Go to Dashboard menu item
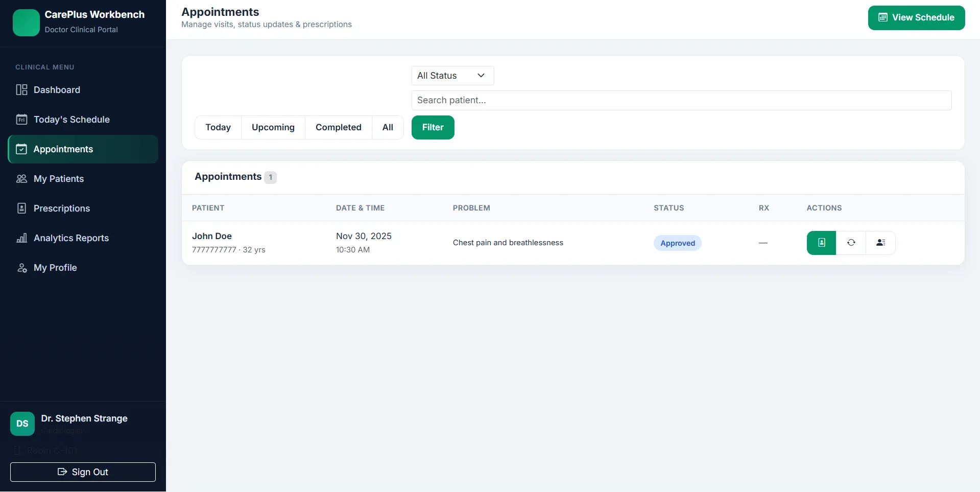The height and width of the screenshot is (492, 980). (83, 90)
